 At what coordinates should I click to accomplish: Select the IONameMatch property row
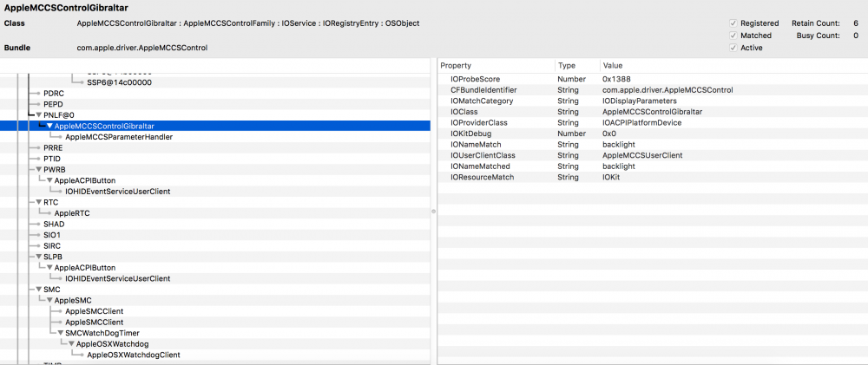(x=653, y=144)
